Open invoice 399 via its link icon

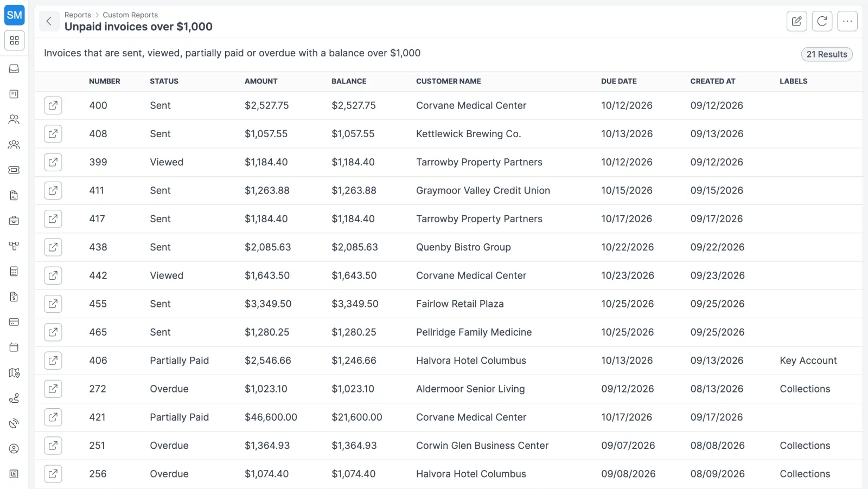[x=53, y=162]
